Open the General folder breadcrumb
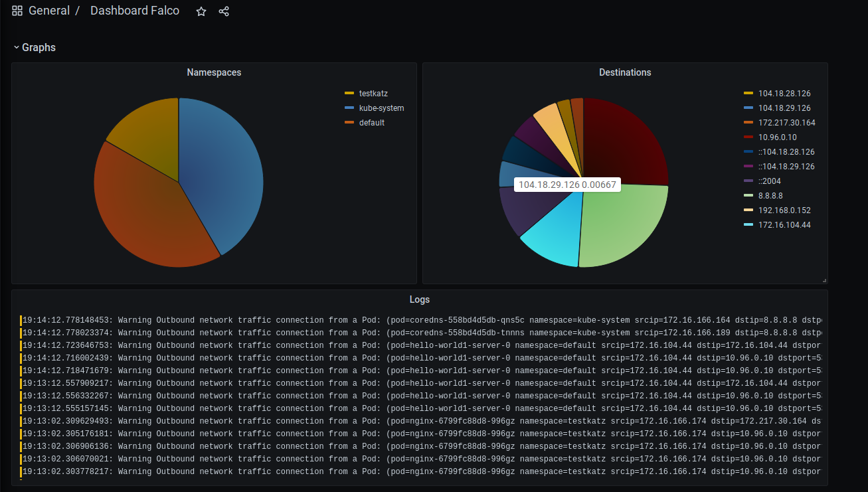Viewport: 868px width, 492px height. (x=49, y=11)
